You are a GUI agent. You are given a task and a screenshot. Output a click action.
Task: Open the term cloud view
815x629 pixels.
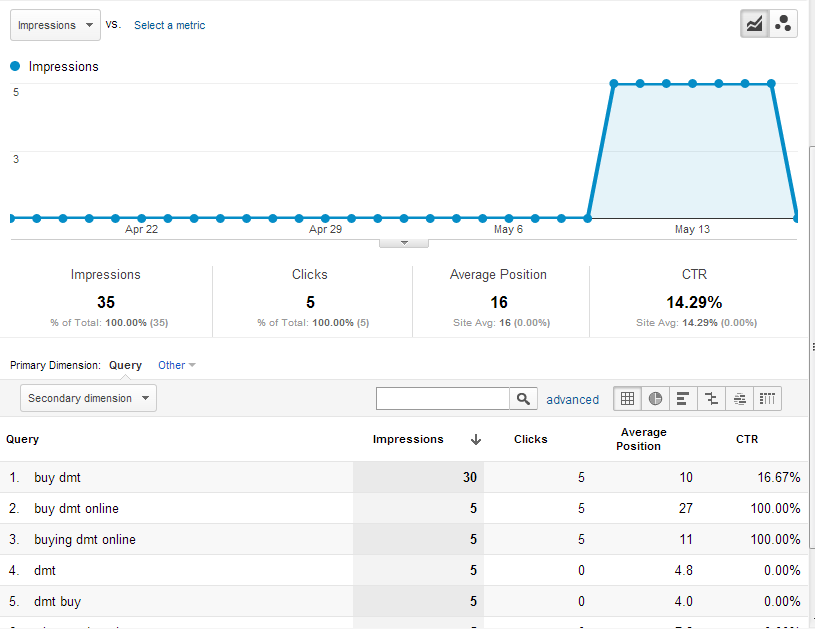pyautogui.click(x=739, y=398)
